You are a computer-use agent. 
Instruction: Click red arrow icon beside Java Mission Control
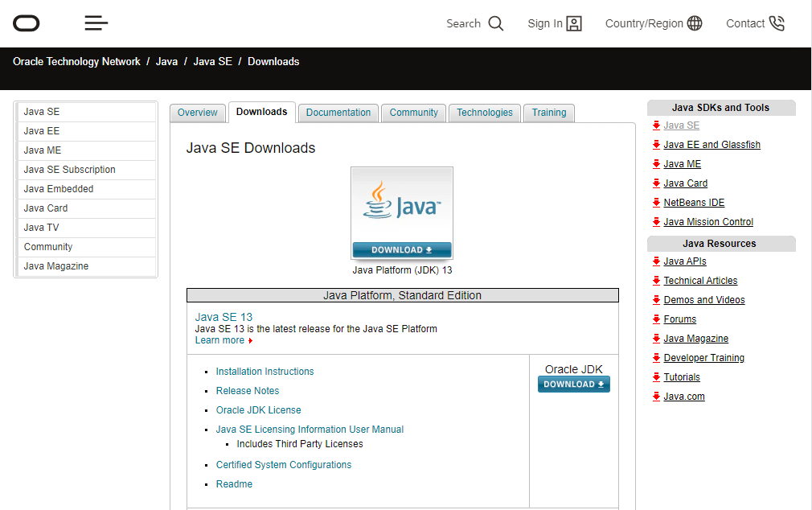(656, 222)
